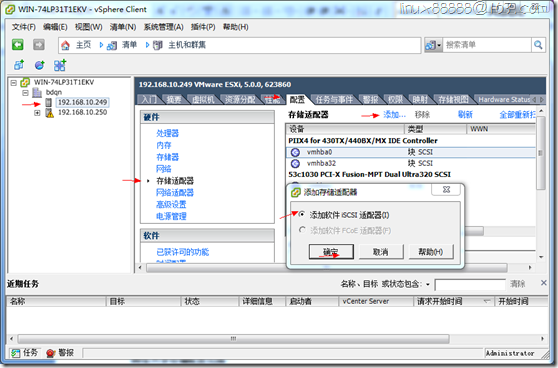Click the request start time sort arrow
The image size is (558, 368).
tap(486, 302)
